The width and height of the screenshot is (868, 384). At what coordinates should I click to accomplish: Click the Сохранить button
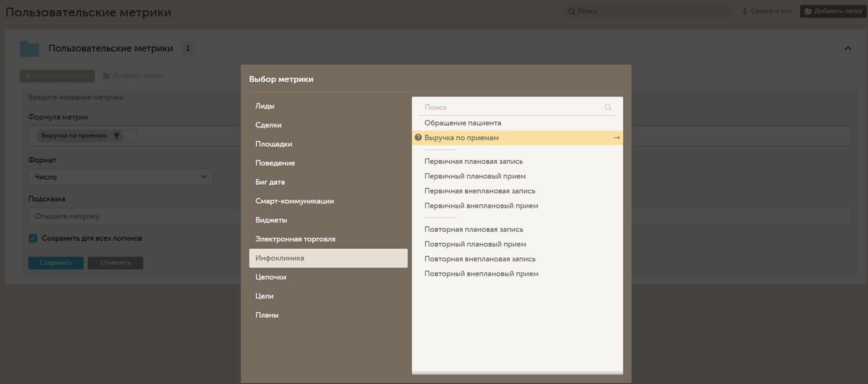56,263
